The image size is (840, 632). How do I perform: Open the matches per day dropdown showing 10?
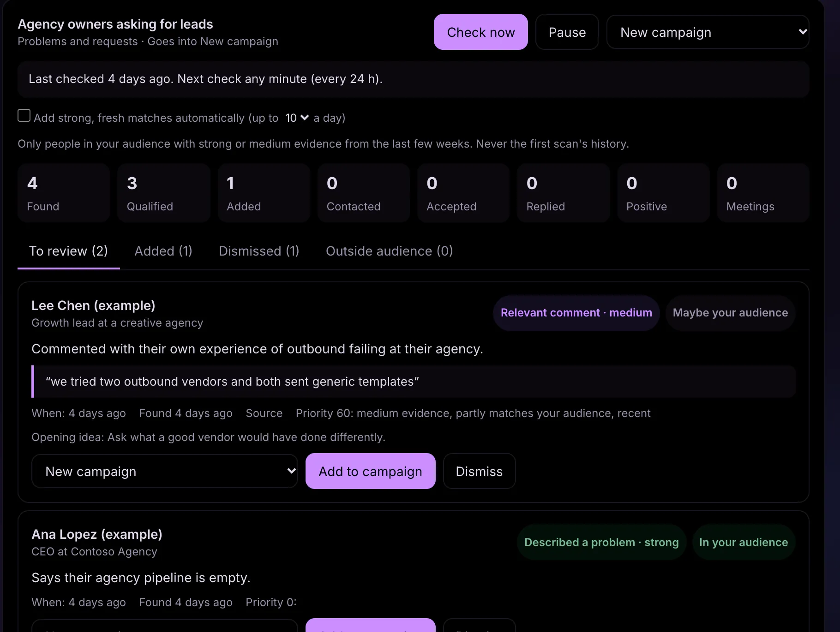click(x=297, y=118)
